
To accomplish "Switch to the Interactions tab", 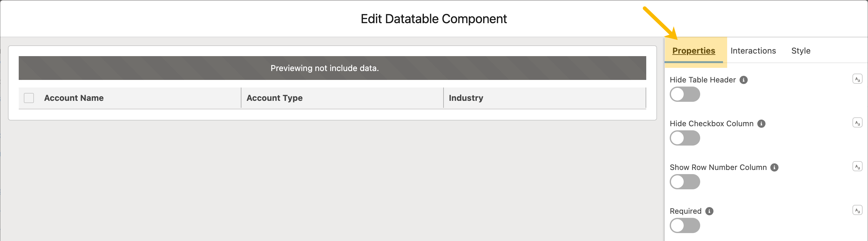I will 753,51.
